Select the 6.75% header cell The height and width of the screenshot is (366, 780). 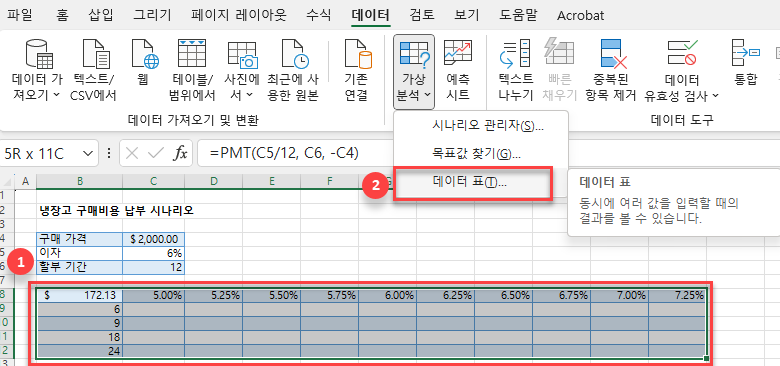click(562, 295)
